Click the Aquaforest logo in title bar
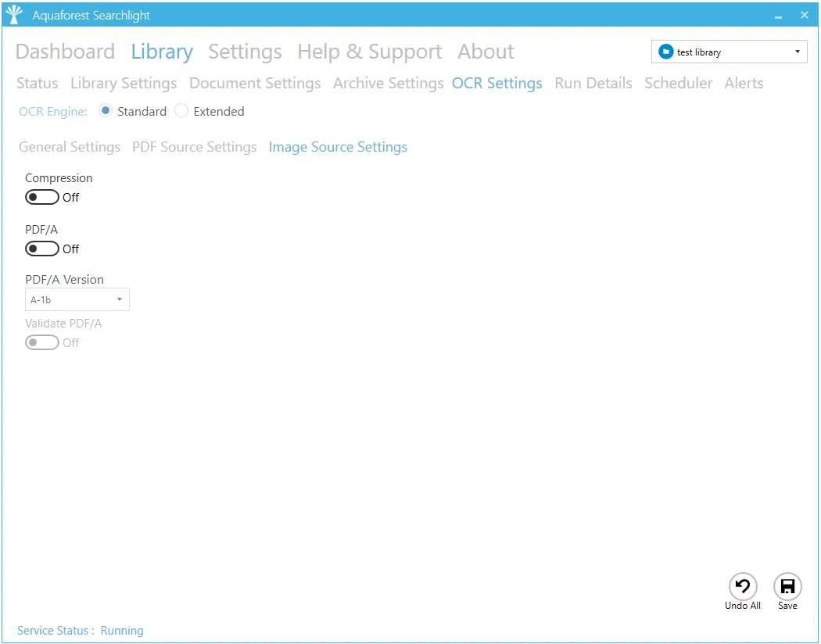Screen dimensions: 821x644 coord(14,15)
